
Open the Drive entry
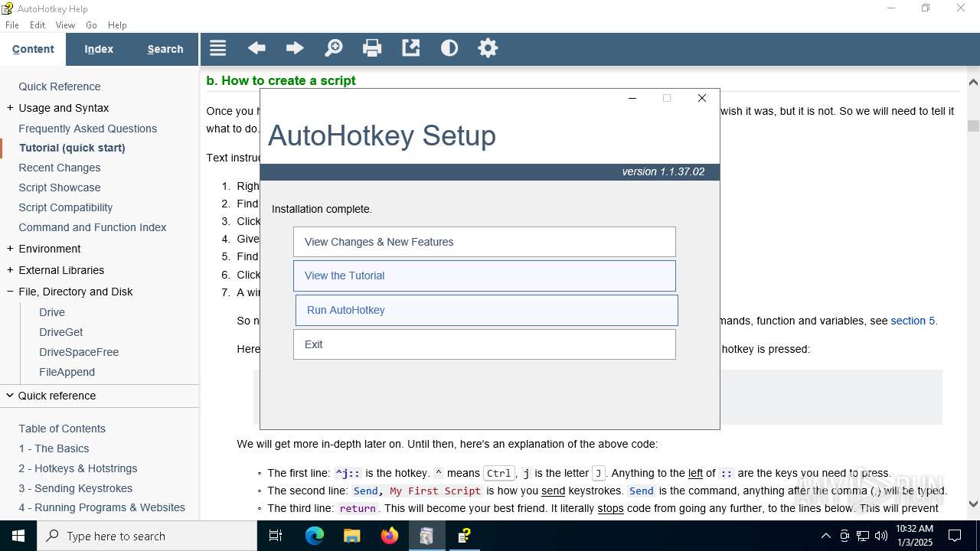tap(52, 312)
